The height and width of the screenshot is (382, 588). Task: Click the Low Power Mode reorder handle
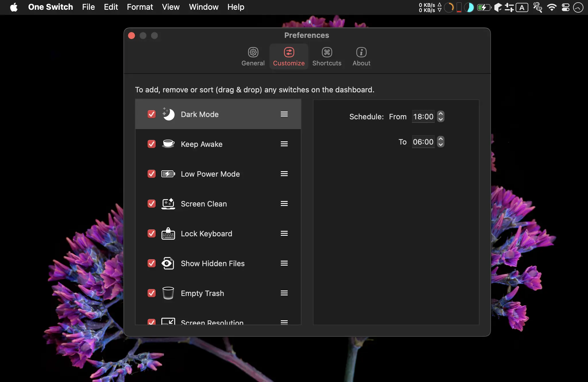284,174
